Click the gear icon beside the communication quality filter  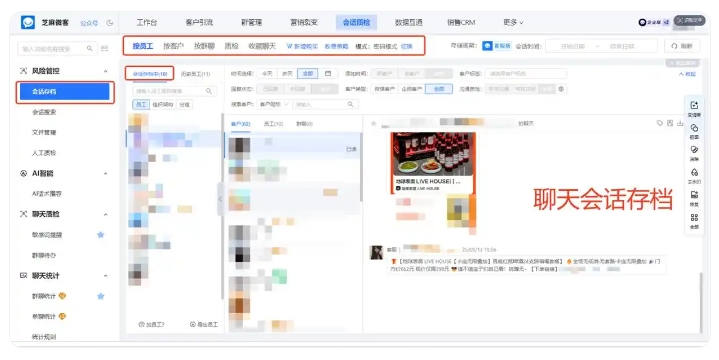pyautogui.click(x=561, y=89)
